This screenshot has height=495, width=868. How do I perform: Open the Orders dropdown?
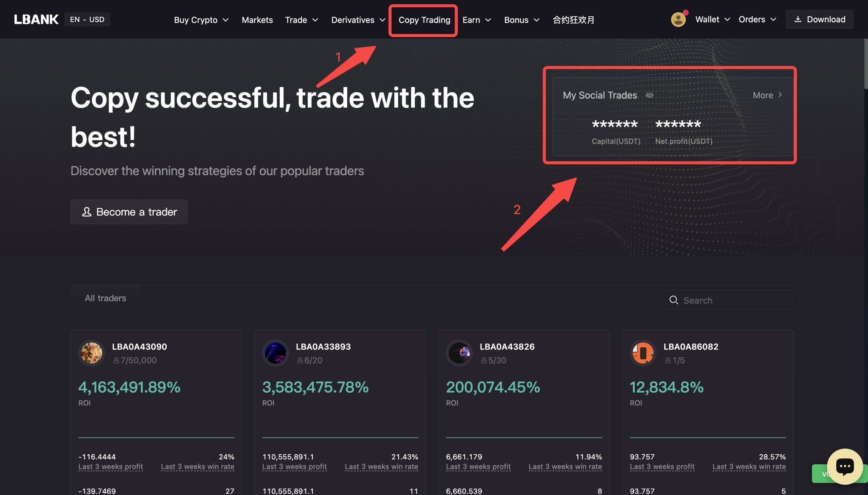click(x=757, y=19)
